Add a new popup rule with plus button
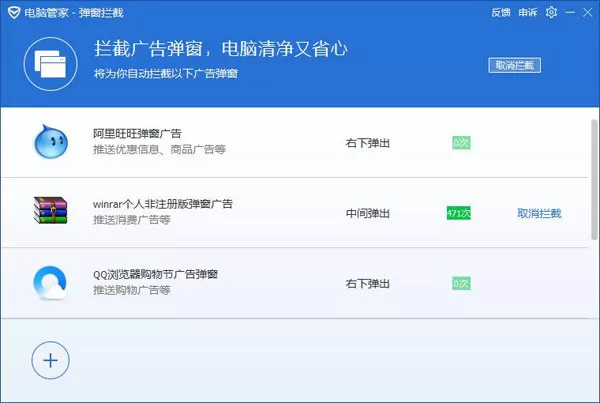The height and width of the screenshot is (403, 600). pos(51,360)
